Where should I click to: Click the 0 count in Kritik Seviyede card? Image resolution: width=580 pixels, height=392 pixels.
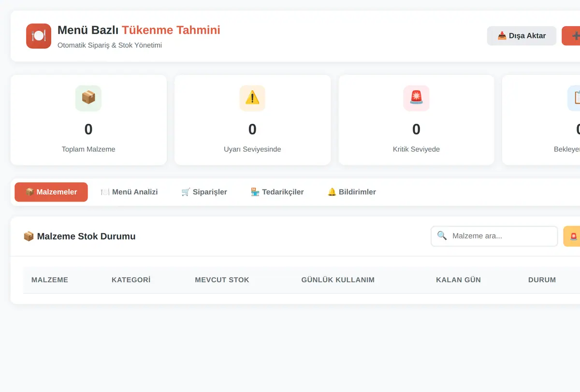(x=416, y=130)
